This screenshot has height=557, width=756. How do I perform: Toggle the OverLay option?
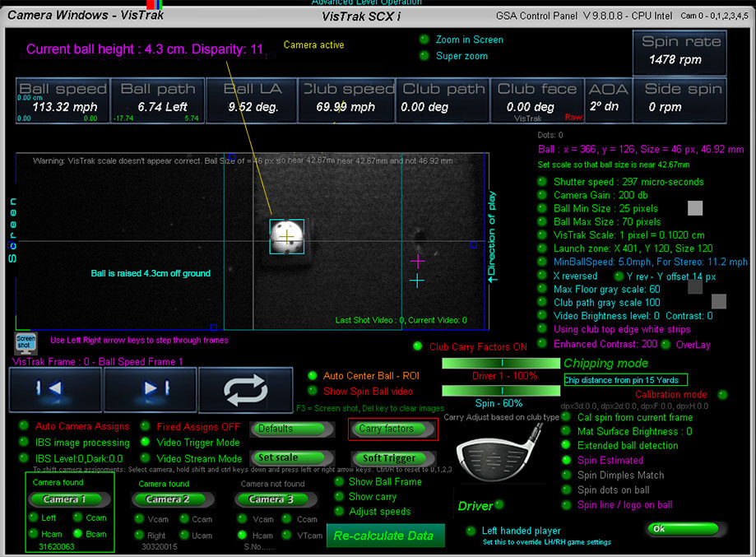coord(666,345)
